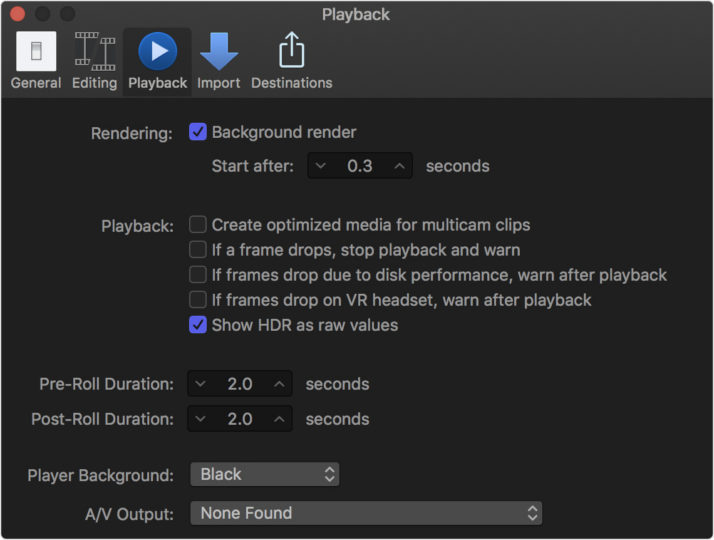Screen dimensions: 714x540
Task: Enable stop playback and warn on frame drop
Action: [198, 250]
